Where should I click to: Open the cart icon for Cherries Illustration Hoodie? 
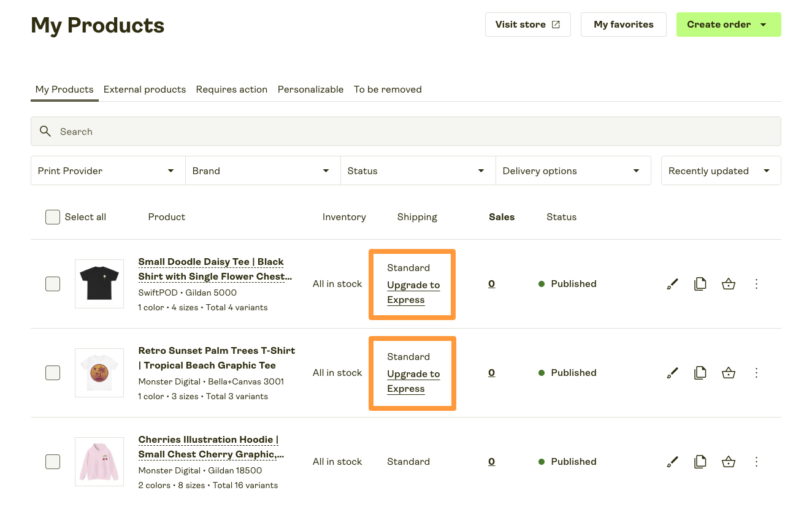click(729, 461)
